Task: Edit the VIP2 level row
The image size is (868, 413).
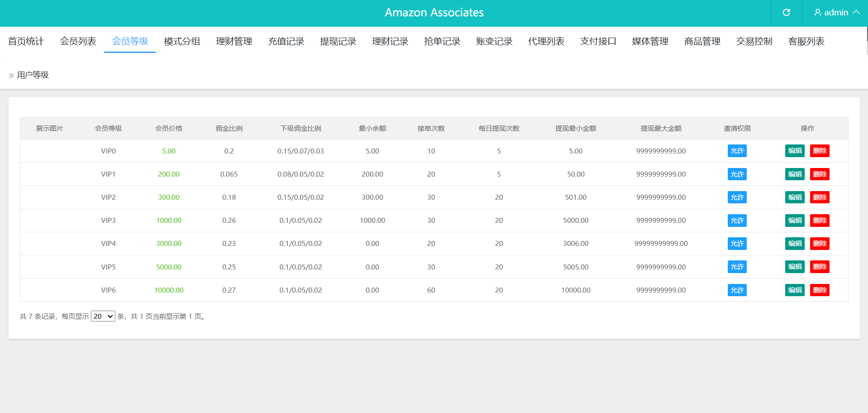Action: point(795,197)
